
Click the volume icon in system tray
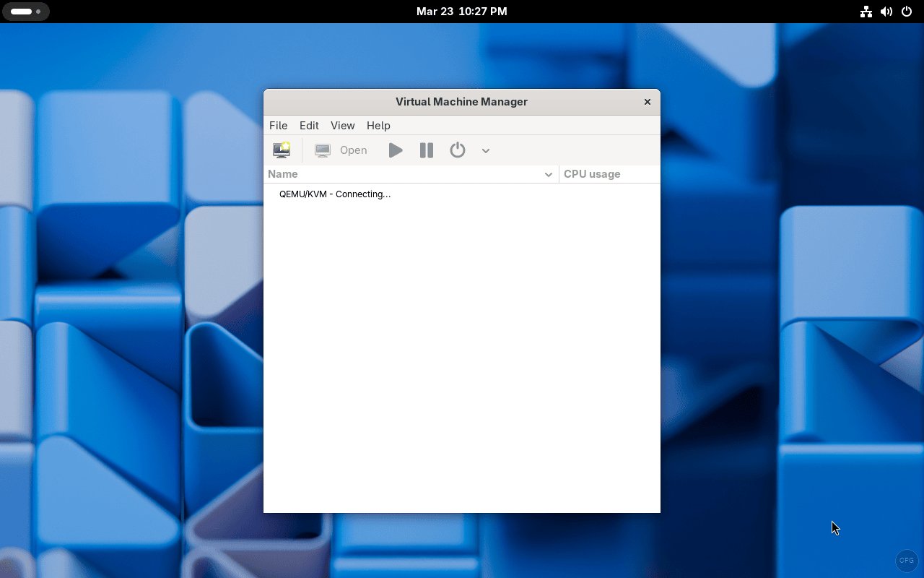[x=886, y=12]
